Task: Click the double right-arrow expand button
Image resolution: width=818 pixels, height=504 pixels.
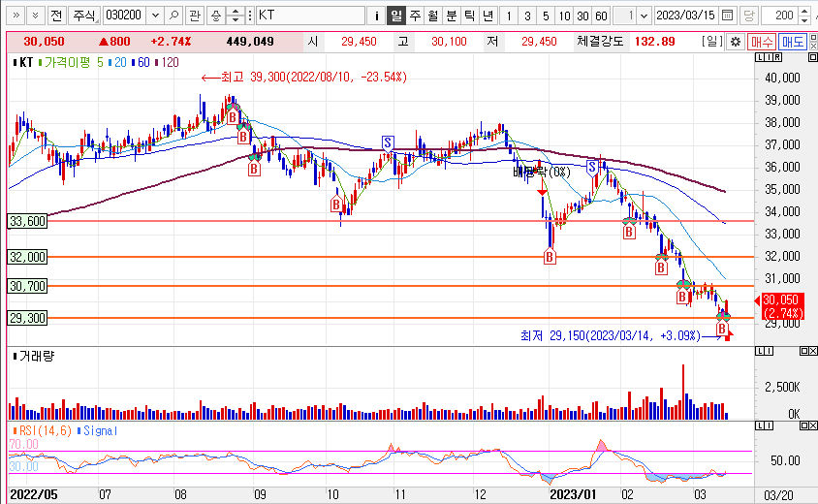Action: (16, 16)
